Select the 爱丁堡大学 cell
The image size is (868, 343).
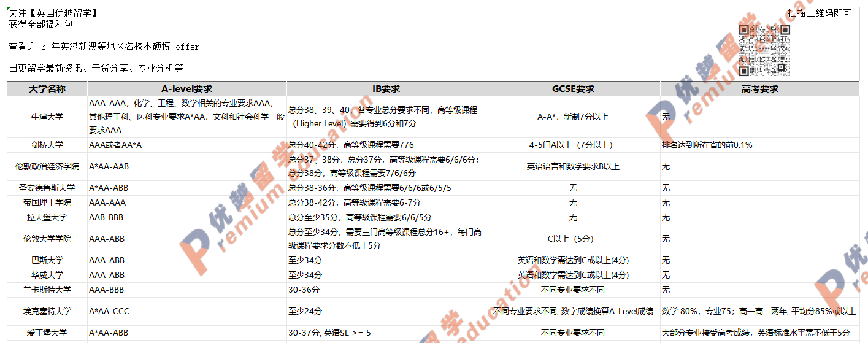point(47,333)
